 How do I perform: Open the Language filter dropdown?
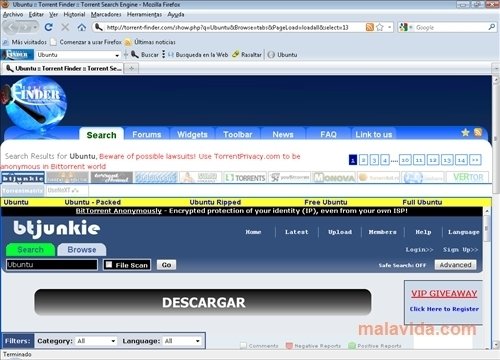(183, 341)
